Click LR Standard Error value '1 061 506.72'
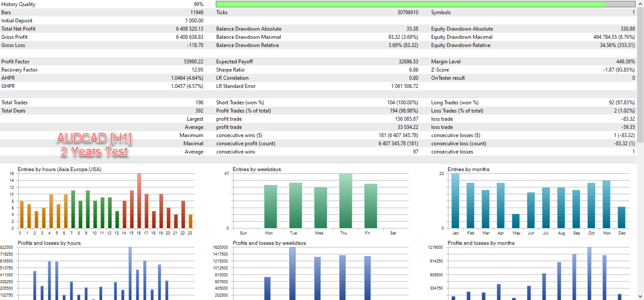Viewport: 644px width, 300px height. (404, 86)
